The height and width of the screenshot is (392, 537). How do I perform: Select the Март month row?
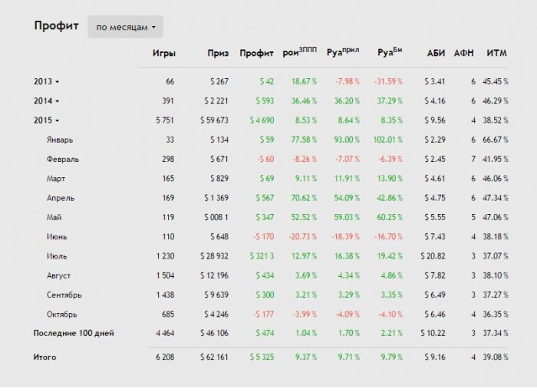pyautogui.click(x=57, y=178)
